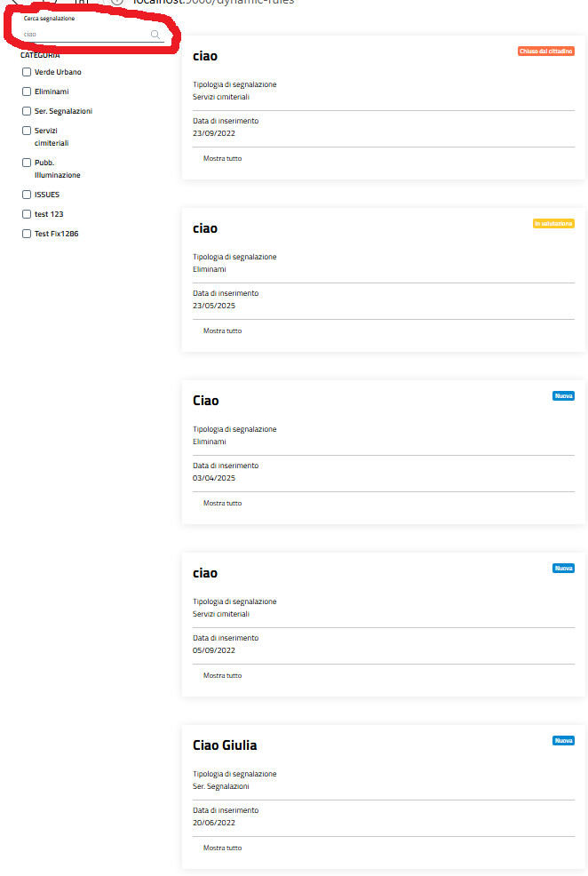Enable the Ser. Segnalazioni filter
588x876 pixels.
pos(27,111)
